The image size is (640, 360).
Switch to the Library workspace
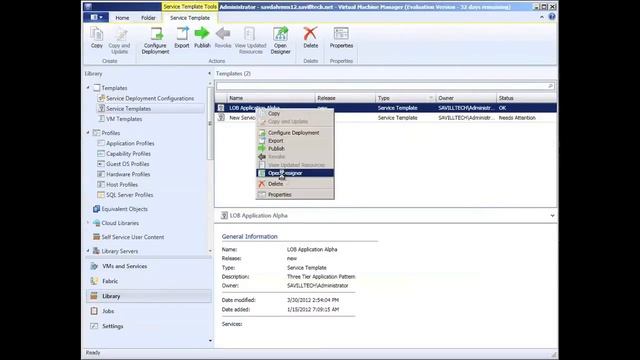(149, 296)
